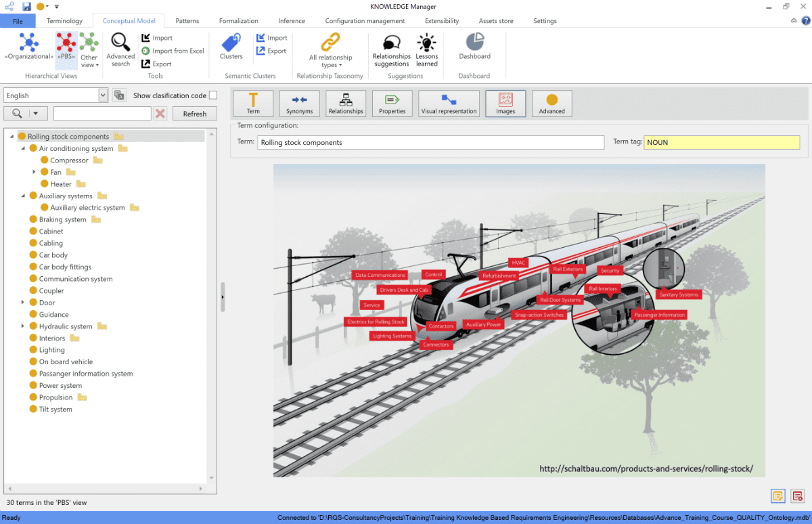This screenshot has width=812, height=524.
Task: Expand the Hydraulic system node
Action: point(23,326)
